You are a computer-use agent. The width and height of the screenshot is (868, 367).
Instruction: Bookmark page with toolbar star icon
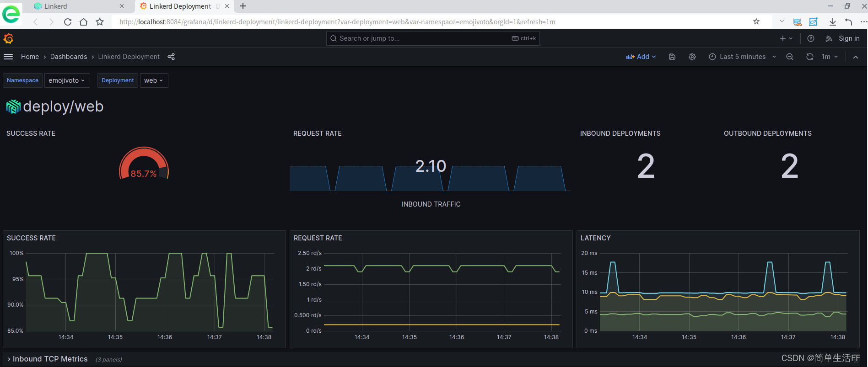(100, 22)
